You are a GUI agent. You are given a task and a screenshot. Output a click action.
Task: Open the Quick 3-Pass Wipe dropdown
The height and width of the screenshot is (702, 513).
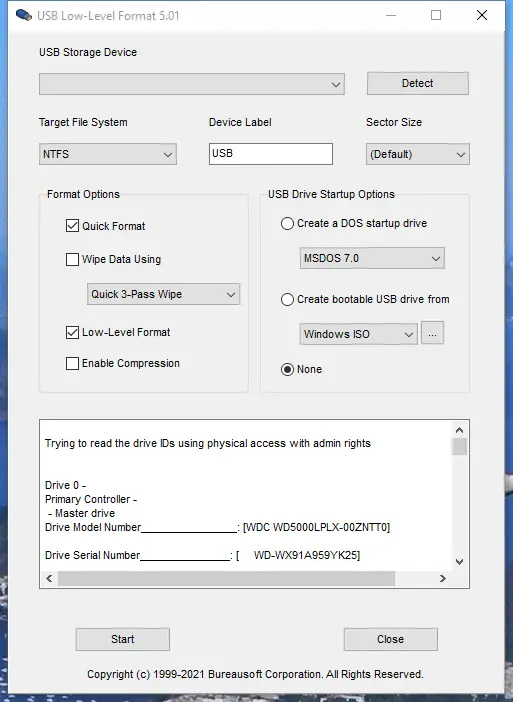pos(163,294)
